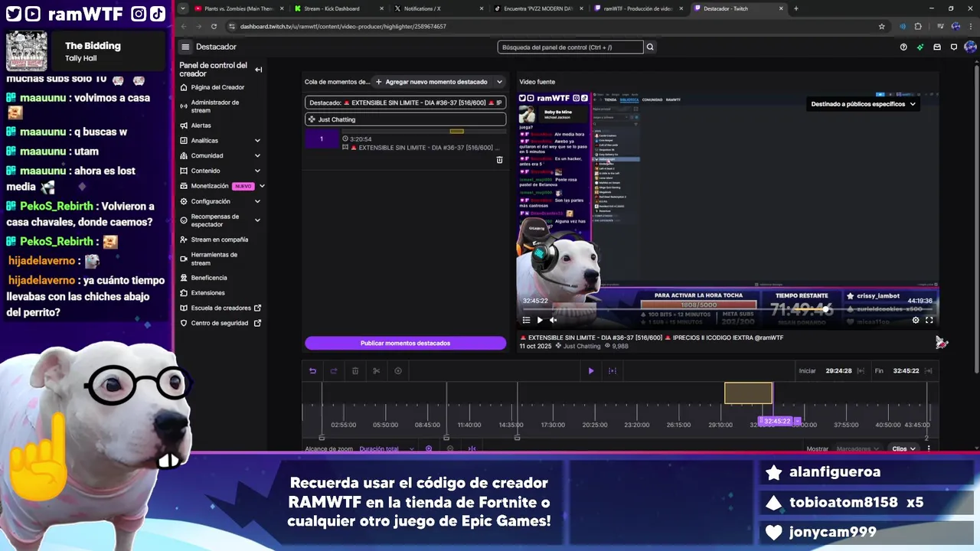
Task: Open the whispers chat bubble icon
Action: pos(954,47)
